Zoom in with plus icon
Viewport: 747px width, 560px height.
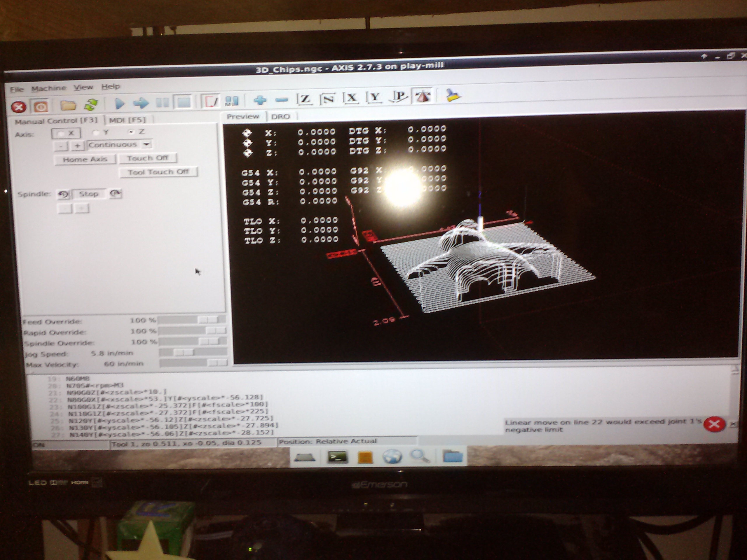click(x=260, y=100)
